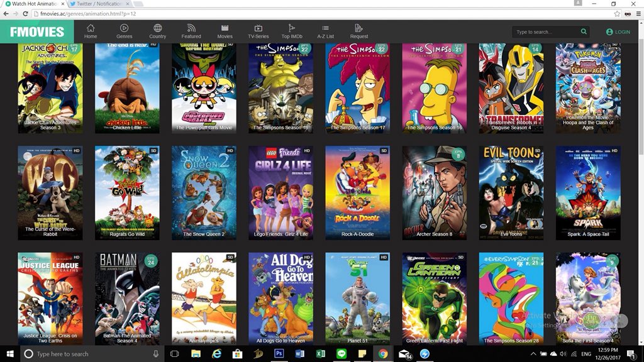Click the FMOVIES logo
644x362 pixels.
coord(37,32)
